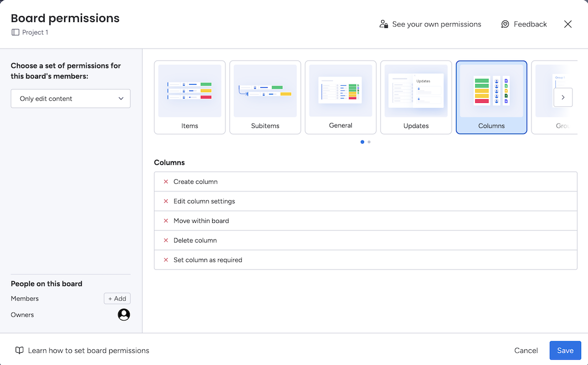Viewport: 588px width, 365px height.
Task: Open the Only edit content dropdown
Action: [x=71, y=98]
